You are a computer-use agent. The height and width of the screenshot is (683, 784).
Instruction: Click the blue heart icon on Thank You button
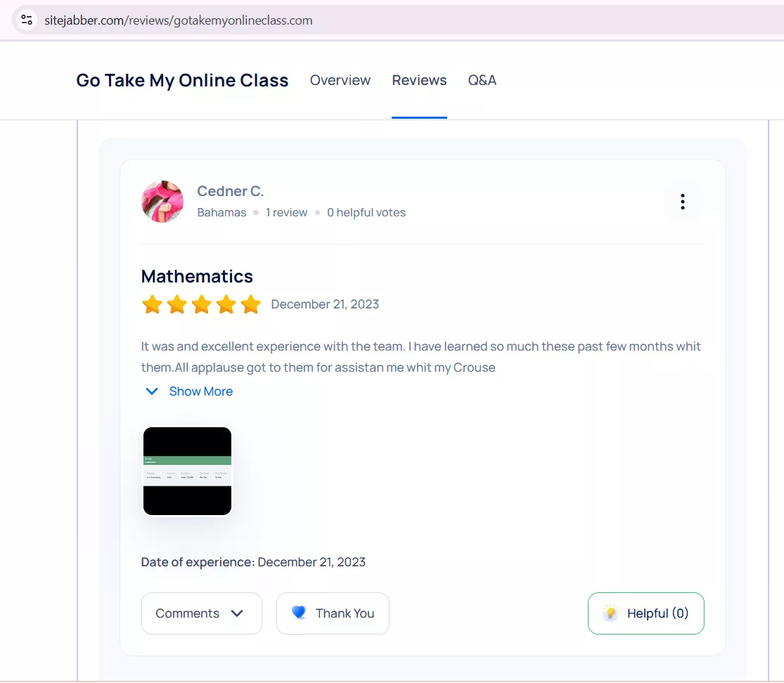pos(299,613)
